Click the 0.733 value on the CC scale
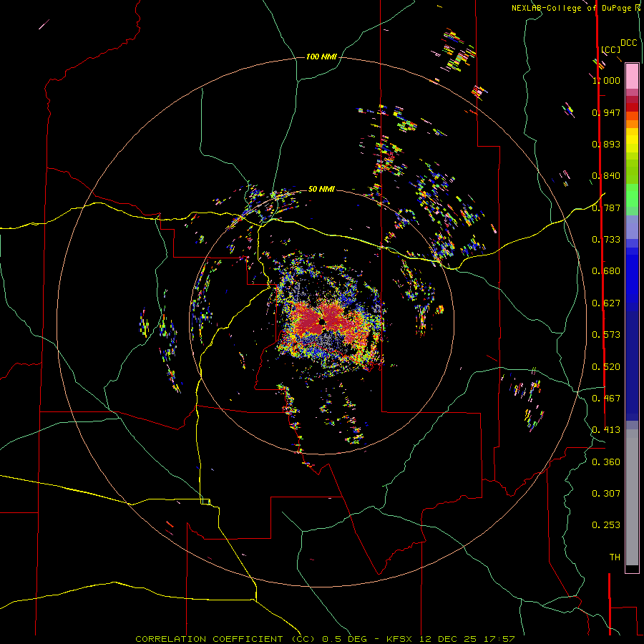The width and height of the screenshot is (644, 644). 606,240
